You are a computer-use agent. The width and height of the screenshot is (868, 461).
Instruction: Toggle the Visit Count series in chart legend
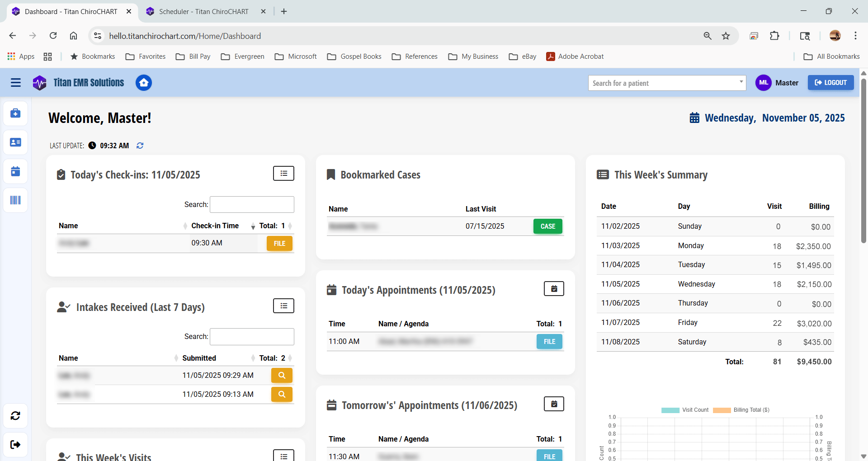click(x=685, y=410)
